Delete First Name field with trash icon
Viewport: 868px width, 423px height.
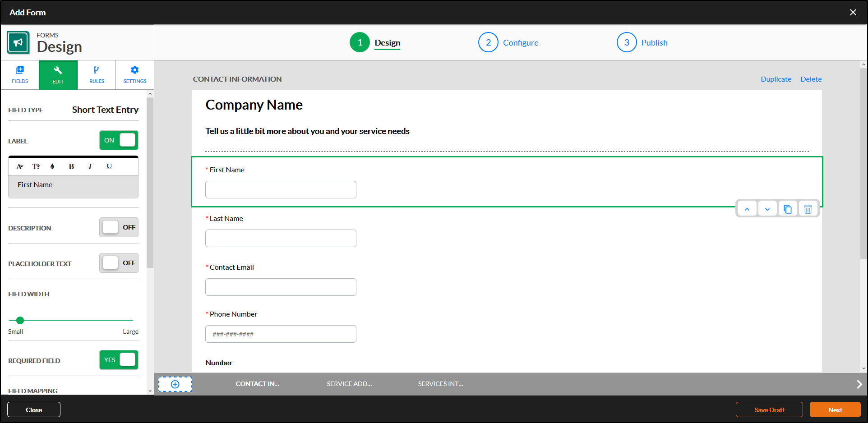tap(808, 209)
